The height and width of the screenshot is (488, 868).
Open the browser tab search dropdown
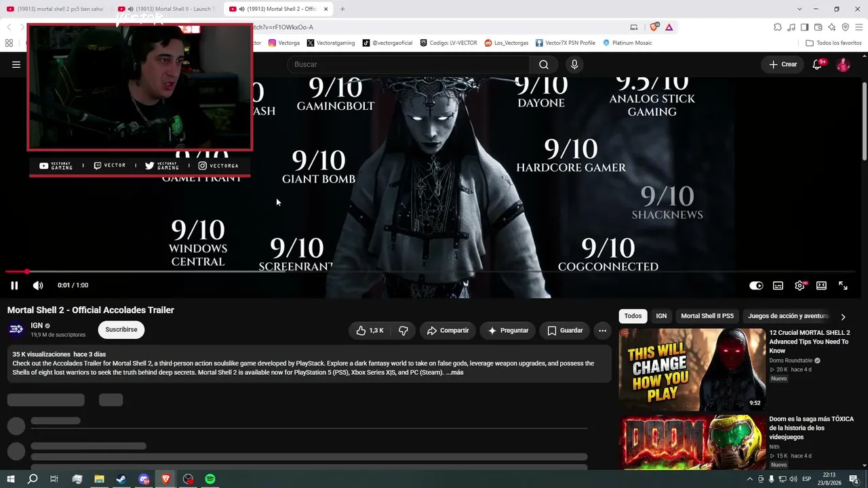800,9
